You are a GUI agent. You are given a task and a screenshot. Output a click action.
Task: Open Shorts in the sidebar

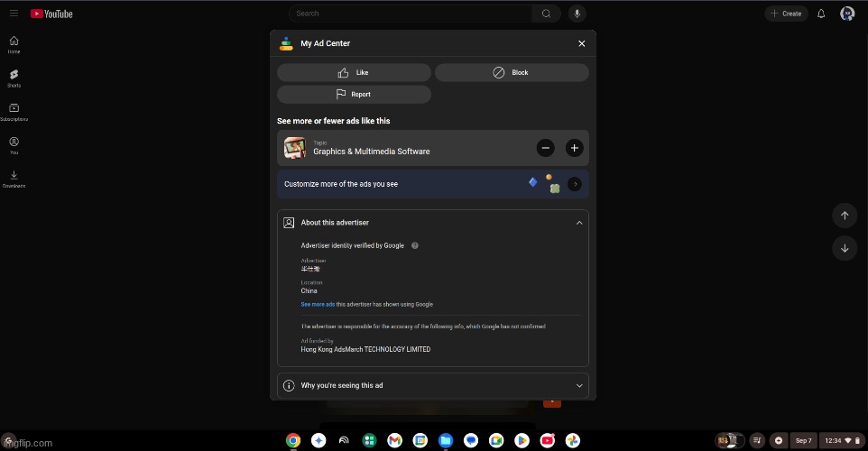tap(14, 78)
